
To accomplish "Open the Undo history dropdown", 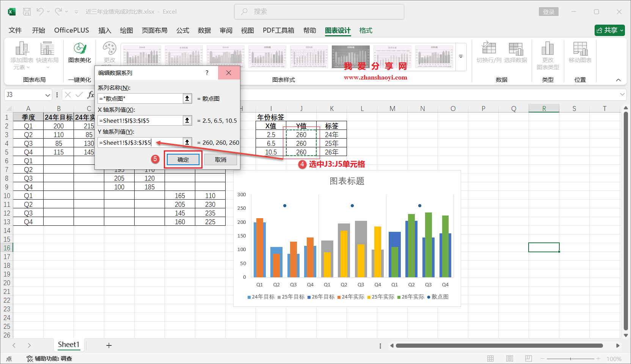I will coord(48,12).
